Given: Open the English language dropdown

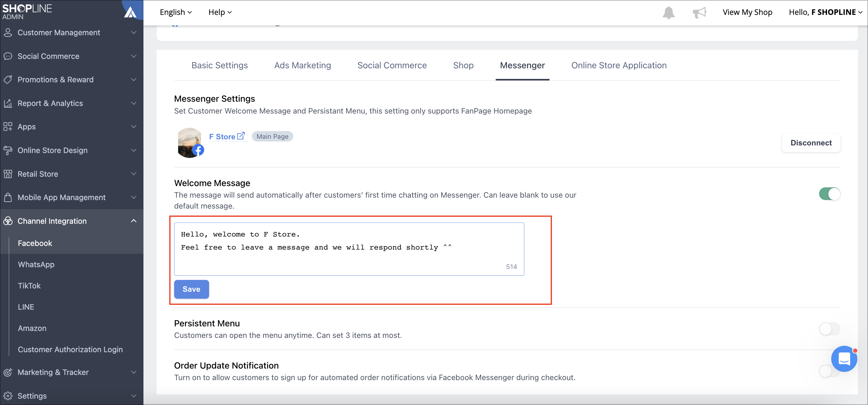Looking at the screenshot, I should click(176, 12).
